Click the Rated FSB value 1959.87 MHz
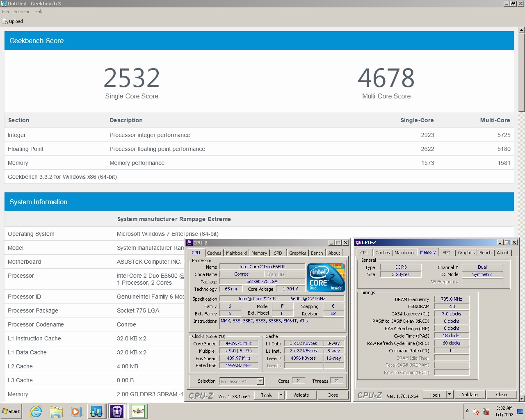Viewport: 525px width, 420px height. [x=239, y=365]
